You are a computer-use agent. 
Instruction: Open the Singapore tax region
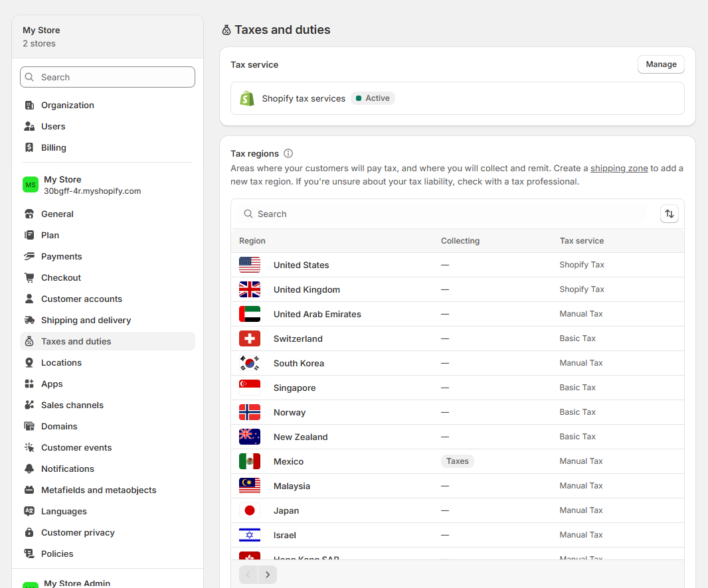tap(458, 388)
